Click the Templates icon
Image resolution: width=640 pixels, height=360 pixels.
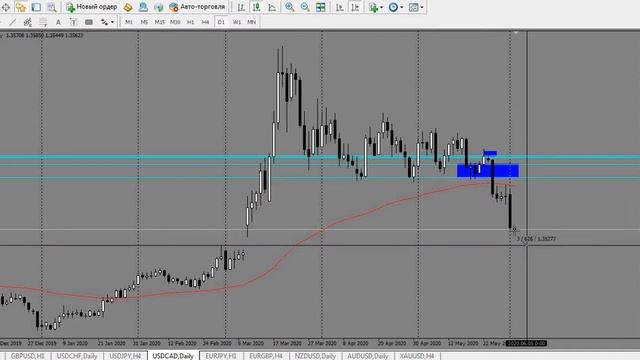click(x=413, y=7)
